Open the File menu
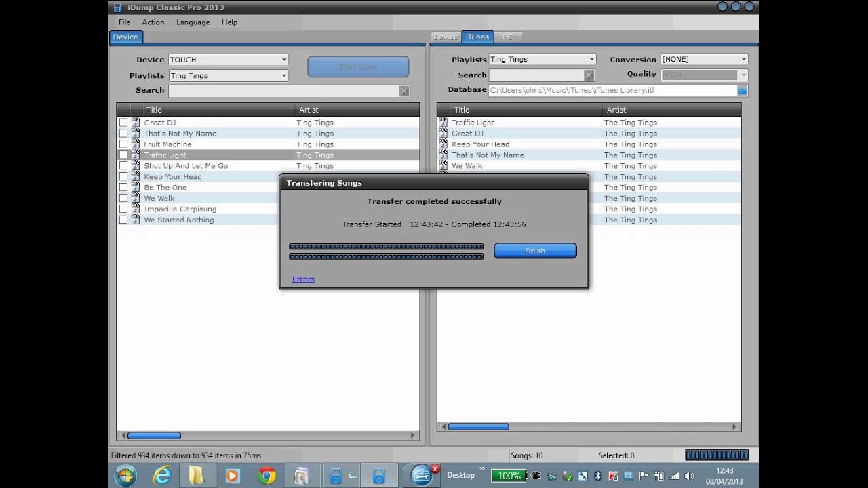The height and width of the screenshot is (488, 868). click(125, 22)
